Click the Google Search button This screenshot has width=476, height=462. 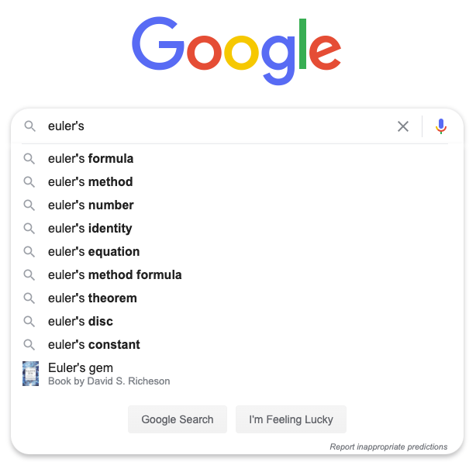(x=178, y=419)
